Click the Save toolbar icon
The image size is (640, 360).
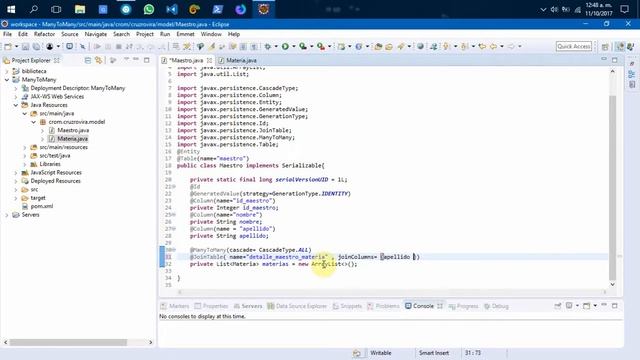point(25,47)
